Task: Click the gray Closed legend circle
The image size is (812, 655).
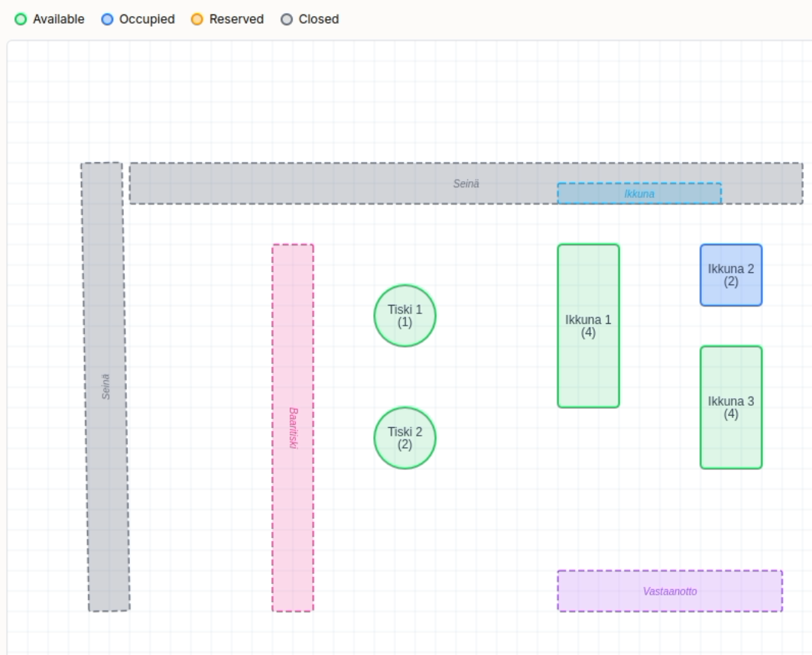Action: coord(287,19)
